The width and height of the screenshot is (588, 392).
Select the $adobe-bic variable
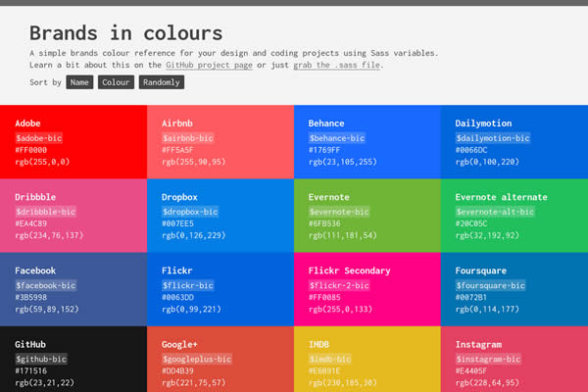tap(38, 138)
